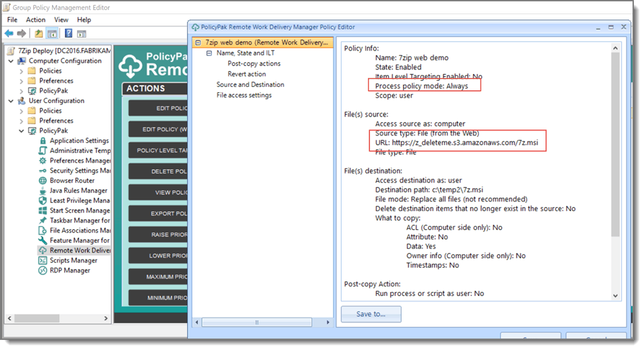Expand Preferences under Computer Configuration
The width and height of the screenshot is (644, 350).
click(x=22, y=81)
